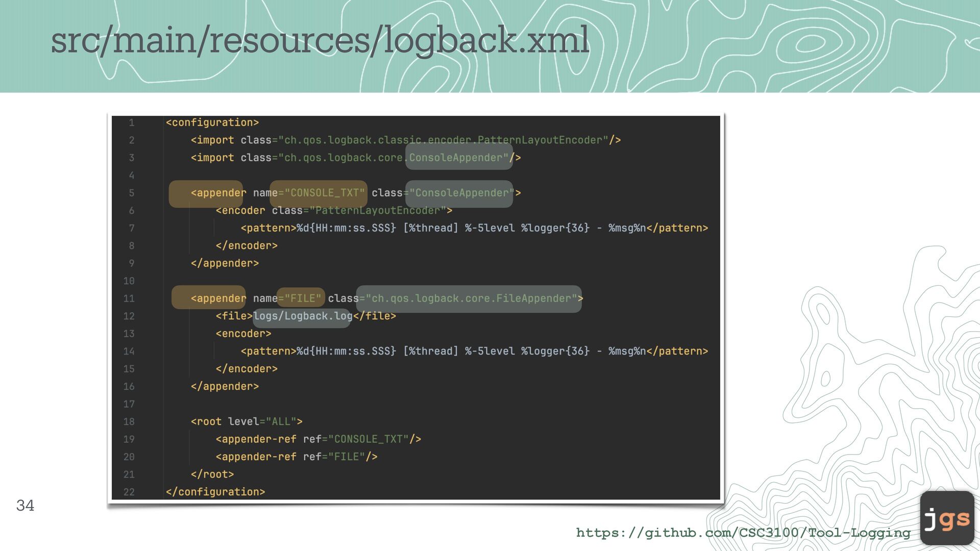Select the logs/Logback.log file path
The image size is (980, 551).
pyautogui.click(x=303, y=316)
